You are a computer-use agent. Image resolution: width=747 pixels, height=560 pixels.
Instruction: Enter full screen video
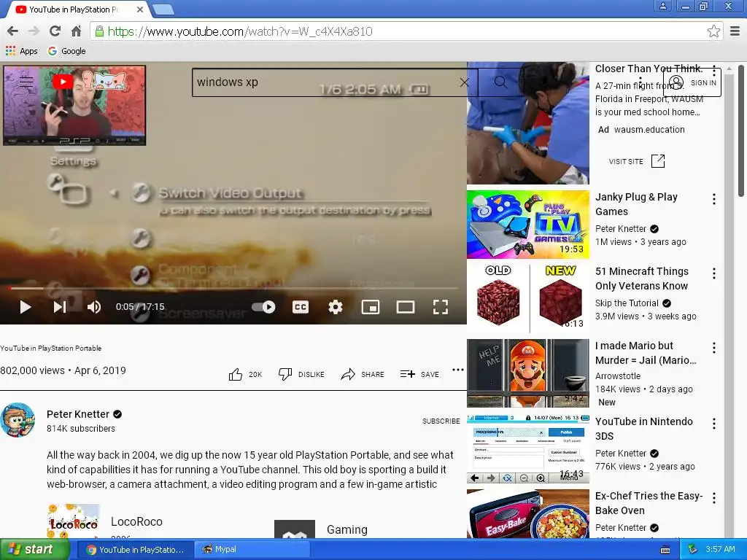[x=440, y=307]
